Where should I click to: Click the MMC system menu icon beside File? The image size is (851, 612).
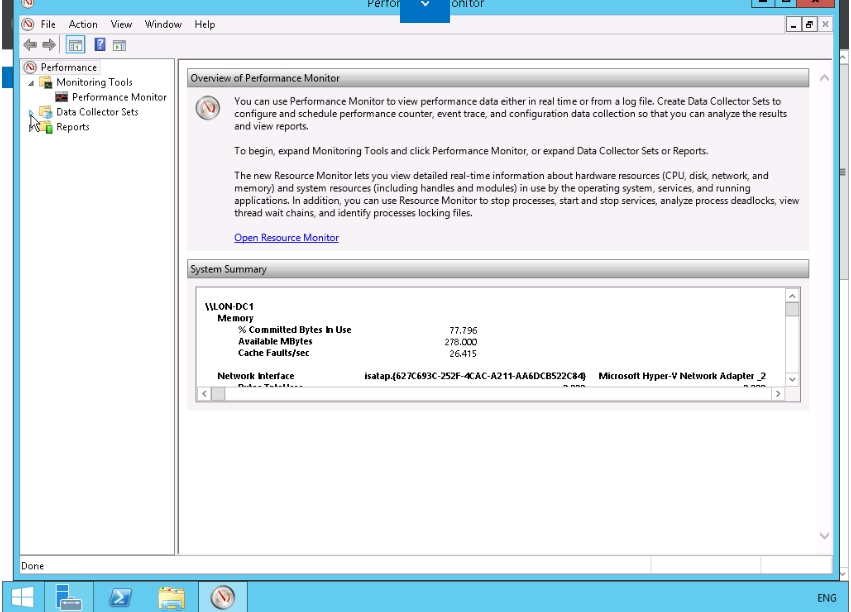28,24
